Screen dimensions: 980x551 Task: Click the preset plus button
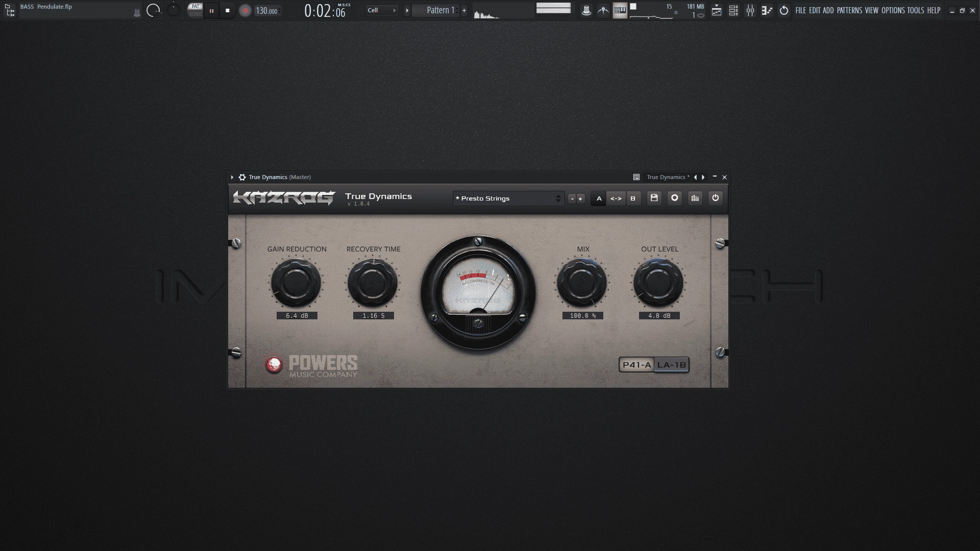(x=580, y=199)
